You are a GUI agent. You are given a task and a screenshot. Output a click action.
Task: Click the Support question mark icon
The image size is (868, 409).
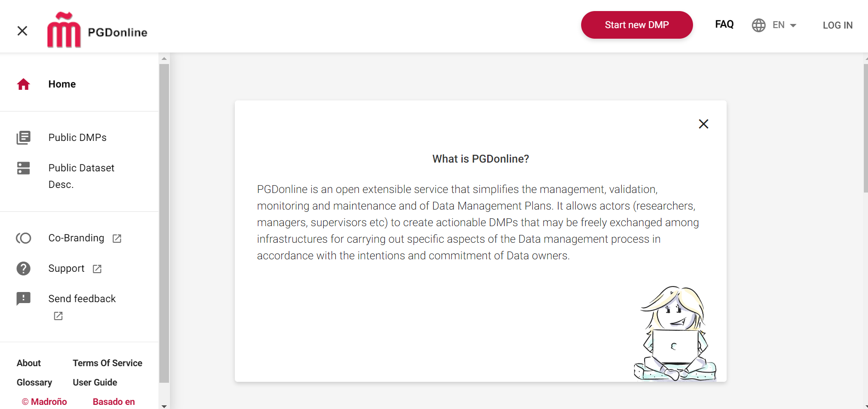point(23,269)
